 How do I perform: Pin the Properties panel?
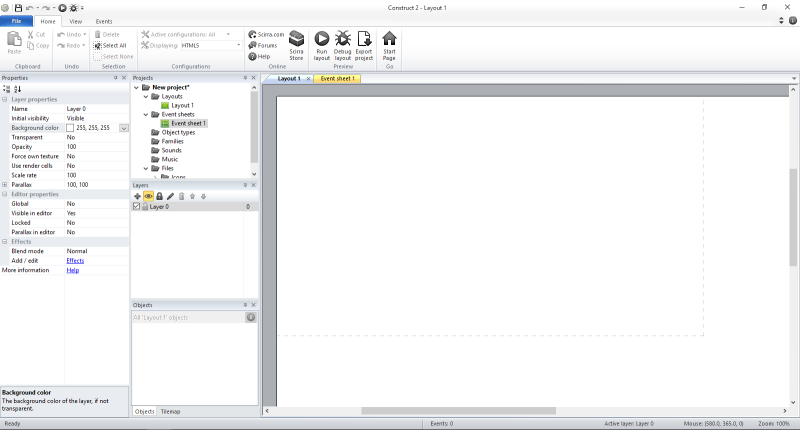[x=116, y=78]
